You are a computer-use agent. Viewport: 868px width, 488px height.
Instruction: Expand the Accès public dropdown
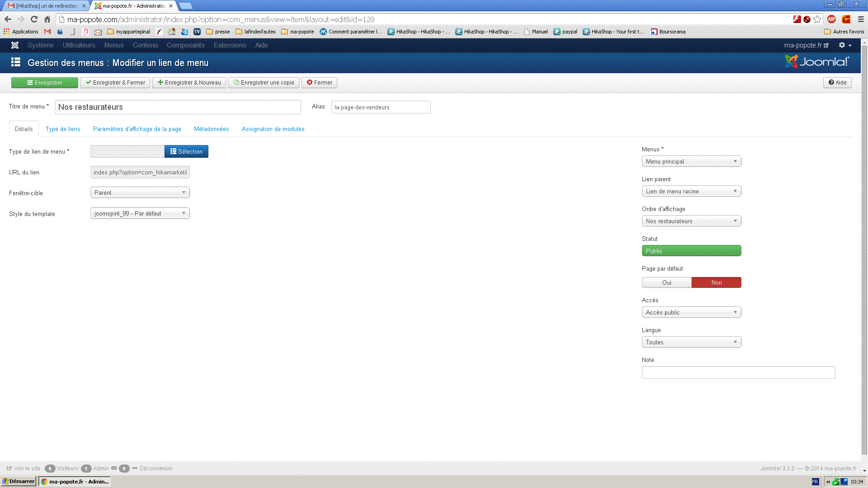pyautogui.click(x=691, y=312)
